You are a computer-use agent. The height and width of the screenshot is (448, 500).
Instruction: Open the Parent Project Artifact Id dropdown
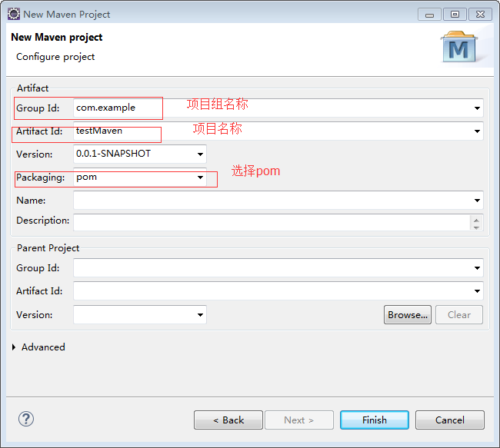coord(477,291)
